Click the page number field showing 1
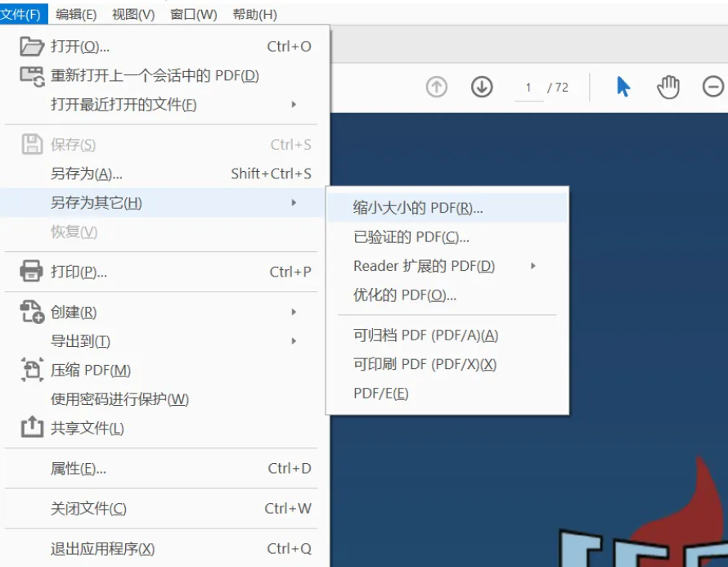This screenshot has height=567, width=728. coord(528,87)
